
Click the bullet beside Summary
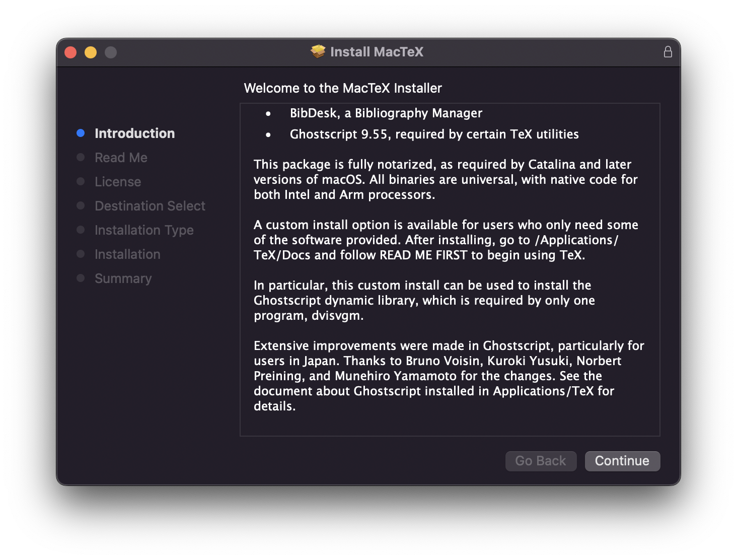click(81, 278)
